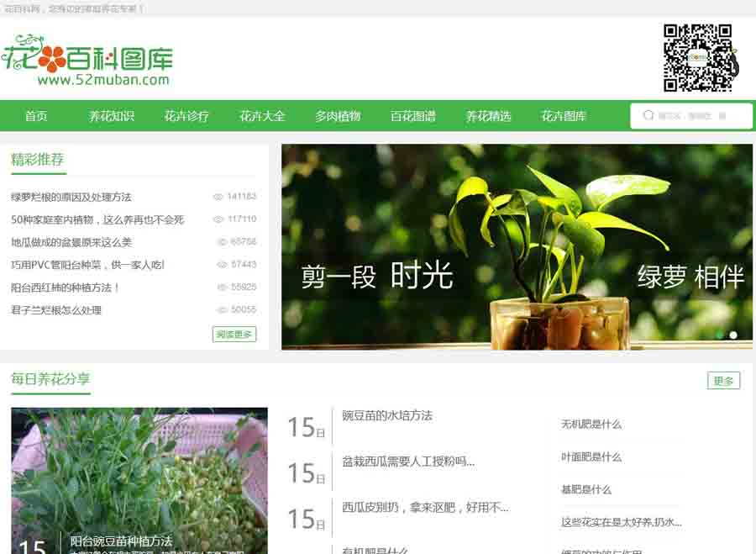Viewport: 756px width, 554px height.
Task: Open the 首页 nav item
Action: (x=36, y=116)
